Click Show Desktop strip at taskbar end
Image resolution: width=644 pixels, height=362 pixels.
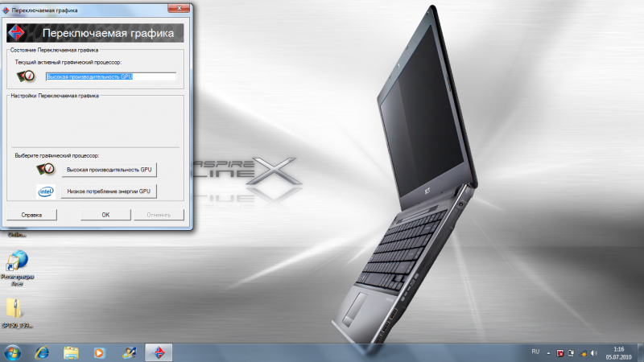[641, 353]
